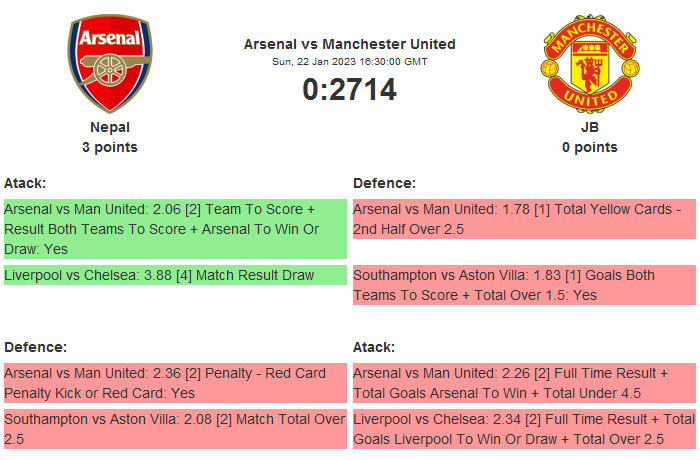This screenshot has height=460, width=700.
Task: Open the Penalty - Red Card bet row
Action: [x=175, y=383]
